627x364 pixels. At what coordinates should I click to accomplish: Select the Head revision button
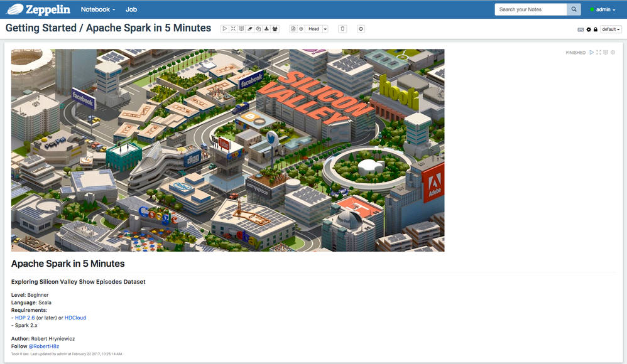pyautogui.click(x=314, y=29)
